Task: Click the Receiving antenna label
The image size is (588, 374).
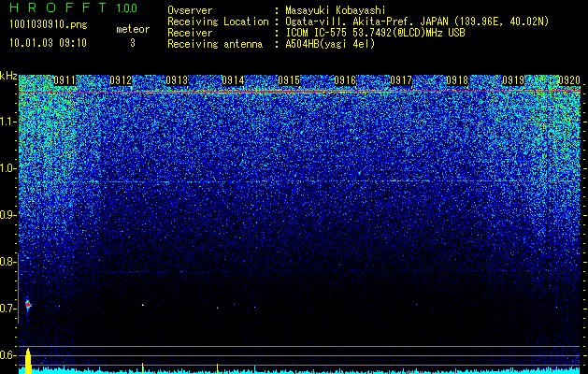Action: click(x=215, y=44)
